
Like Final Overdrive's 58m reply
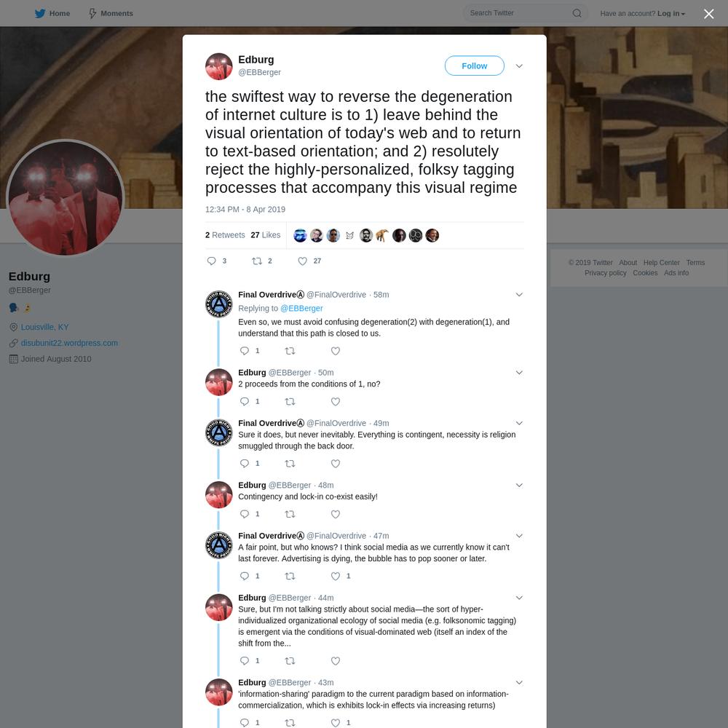point(335,351)
